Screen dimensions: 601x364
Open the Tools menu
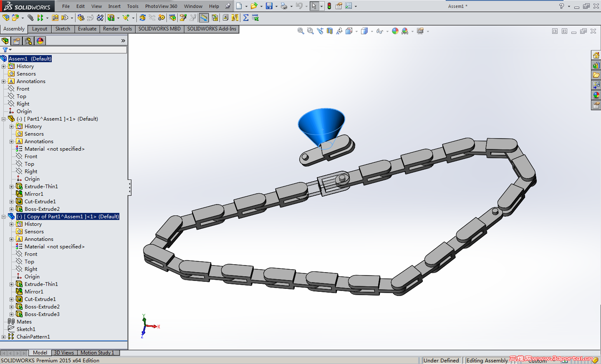(133, 6)
